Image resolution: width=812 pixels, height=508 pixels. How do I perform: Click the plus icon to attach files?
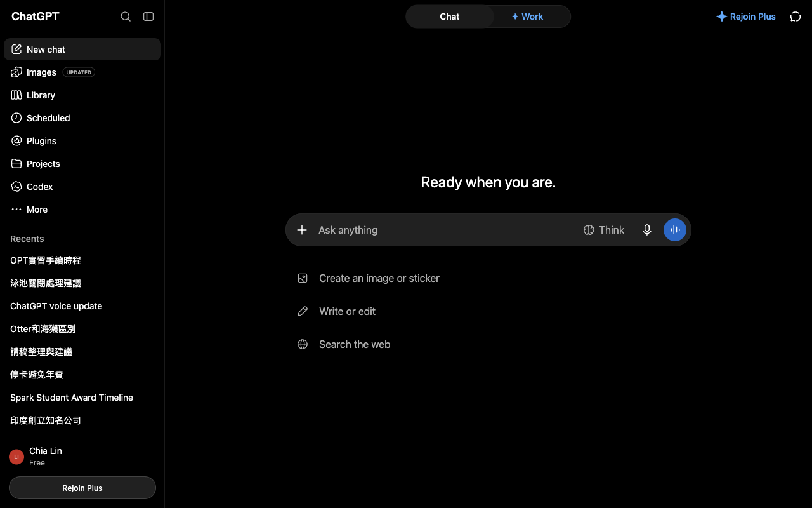pyautogui.click(x=302, y=230)
